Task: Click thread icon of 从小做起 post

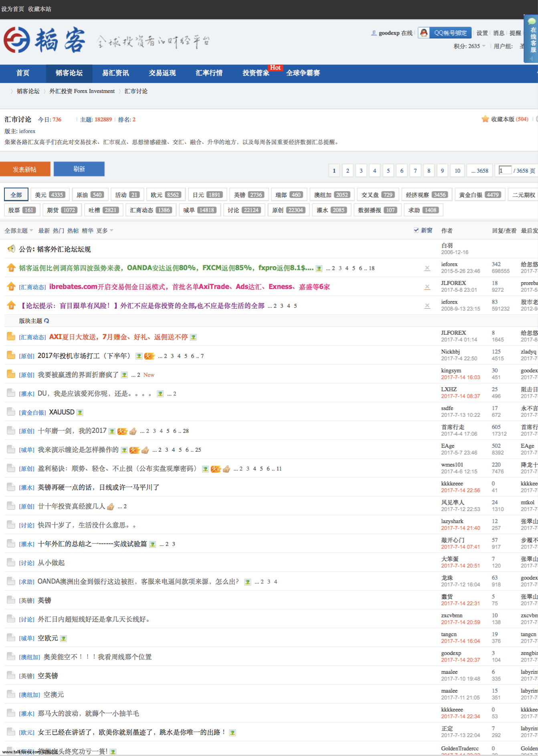Action: pos(11,563)
